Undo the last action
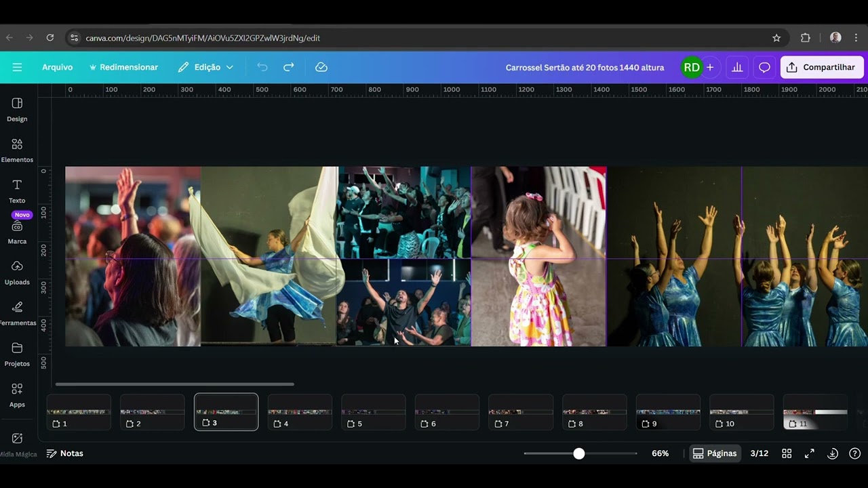Screen dimensions: 868x488 pos(262,67)
